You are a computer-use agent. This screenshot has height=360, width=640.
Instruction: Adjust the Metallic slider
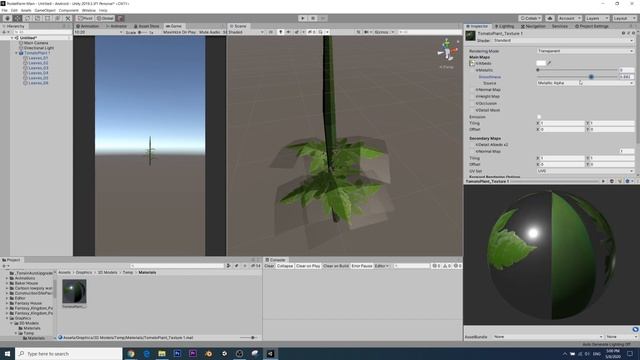click(x=577, y=70)
